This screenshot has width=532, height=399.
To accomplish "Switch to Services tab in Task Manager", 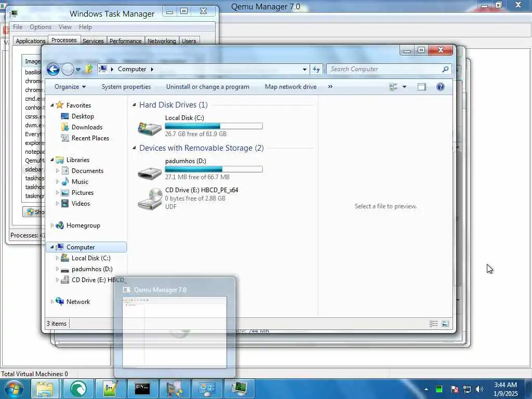I will [93, 41].
